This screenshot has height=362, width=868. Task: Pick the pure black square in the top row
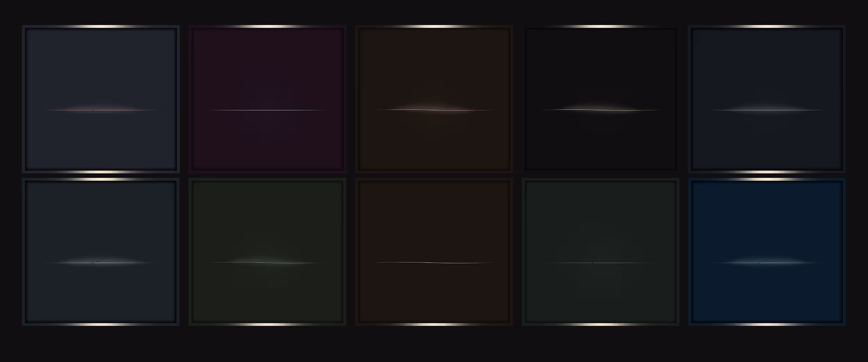point(601,99)
